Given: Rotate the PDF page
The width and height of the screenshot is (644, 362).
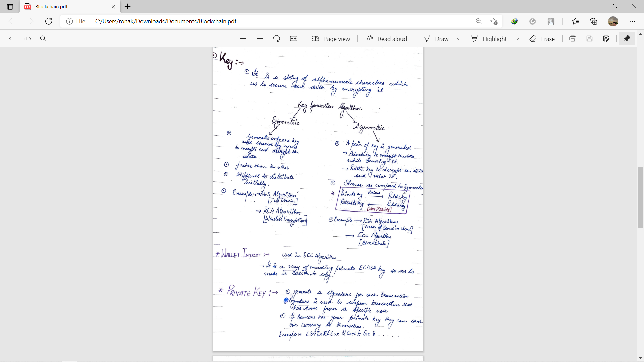Looking at the screenshot, I should [276, 39].
